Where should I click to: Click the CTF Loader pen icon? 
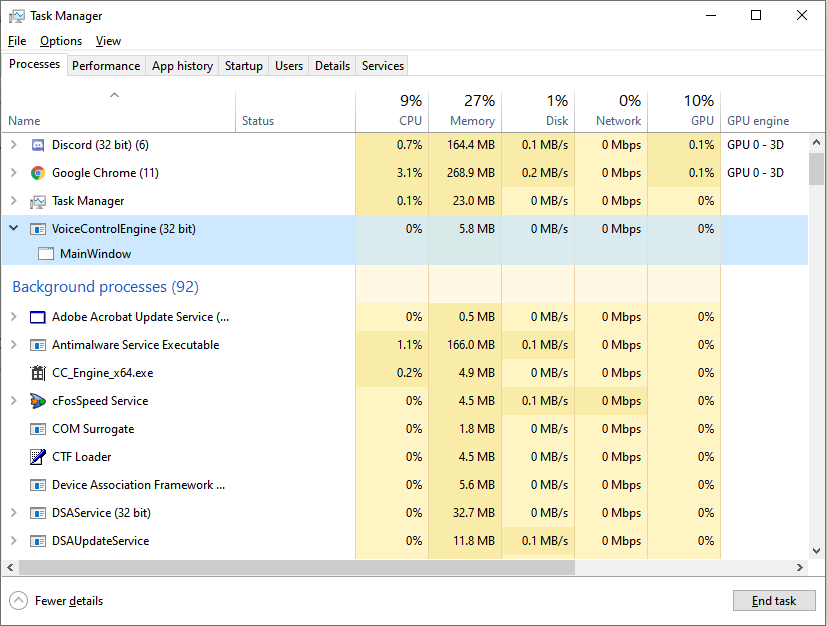point(38,457)
